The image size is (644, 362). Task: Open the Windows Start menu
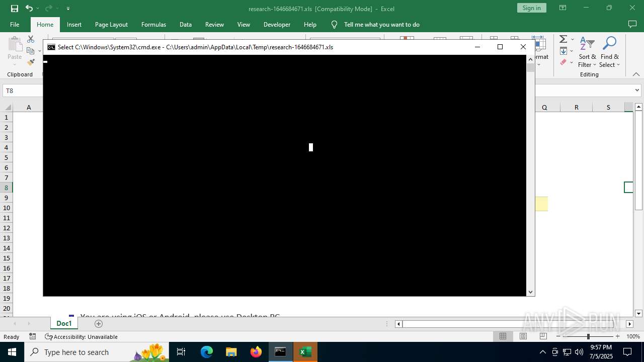[x=12, y=352]
